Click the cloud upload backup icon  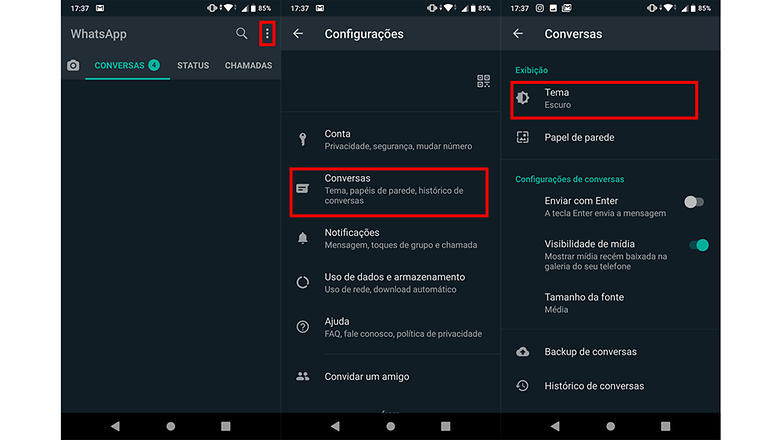pos(523,352)
